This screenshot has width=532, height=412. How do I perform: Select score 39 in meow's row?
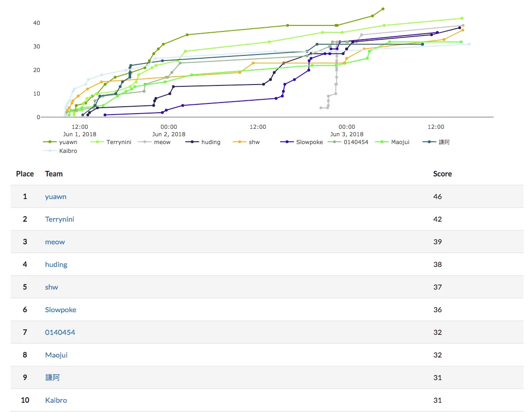(x=437, y=242)
